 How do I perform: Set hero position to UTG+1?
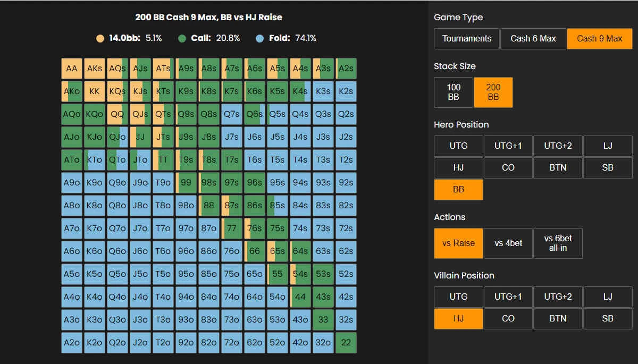click(x=508, y=146)
